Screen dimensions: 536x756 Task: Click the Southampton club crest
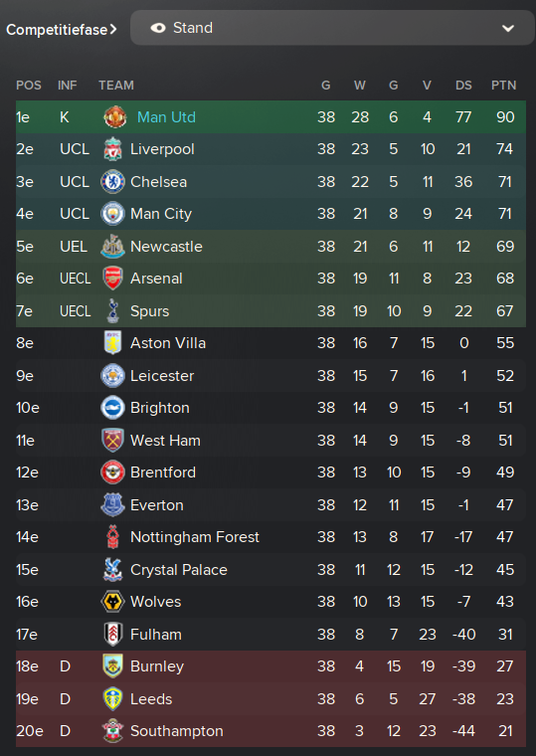tap(112, 731)
